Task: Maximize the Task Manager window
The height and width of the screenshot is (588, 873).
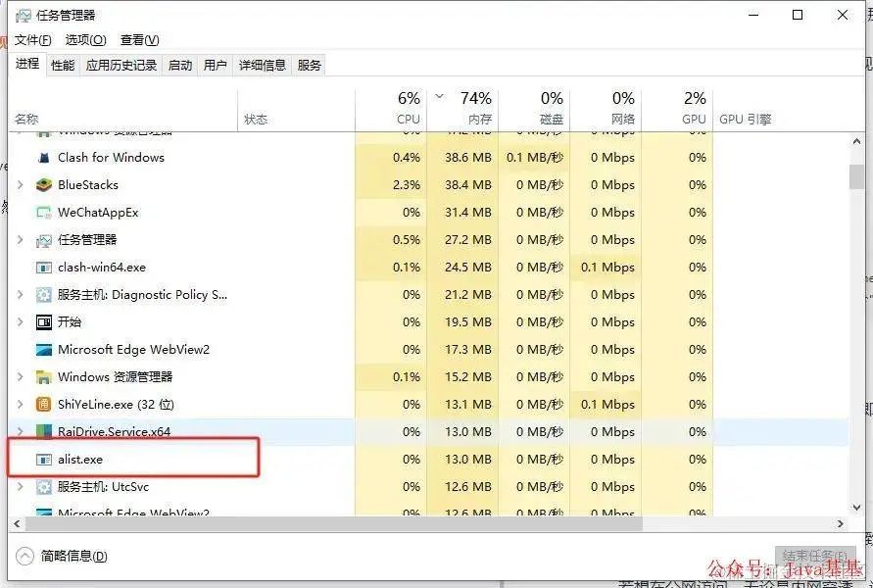Action: [x=798, y=15]
